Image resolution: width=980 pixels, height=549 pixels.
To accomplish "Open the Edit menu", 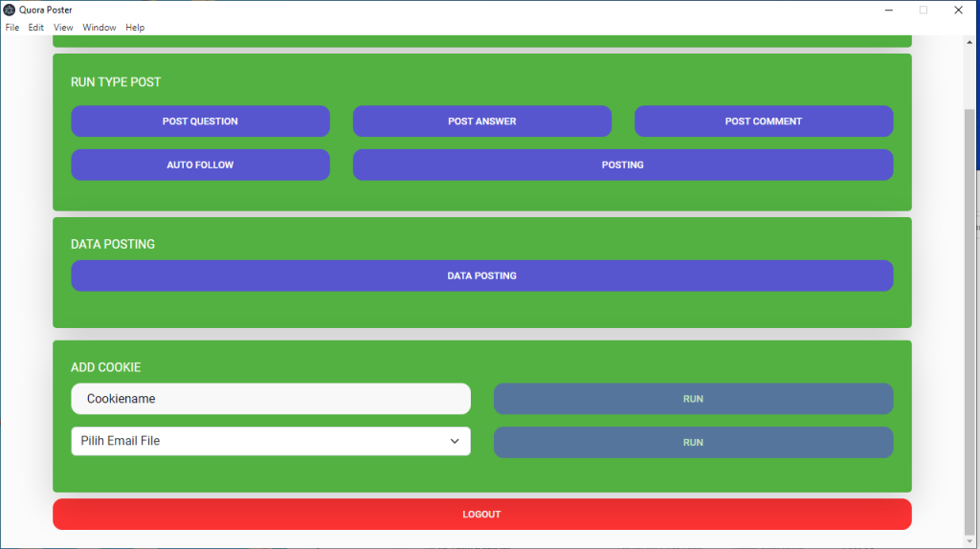I will 35,28.
